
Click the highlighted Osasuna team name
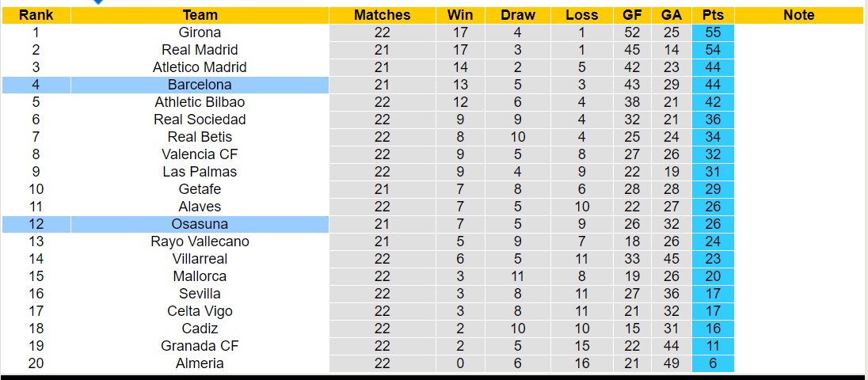point(200,224)
